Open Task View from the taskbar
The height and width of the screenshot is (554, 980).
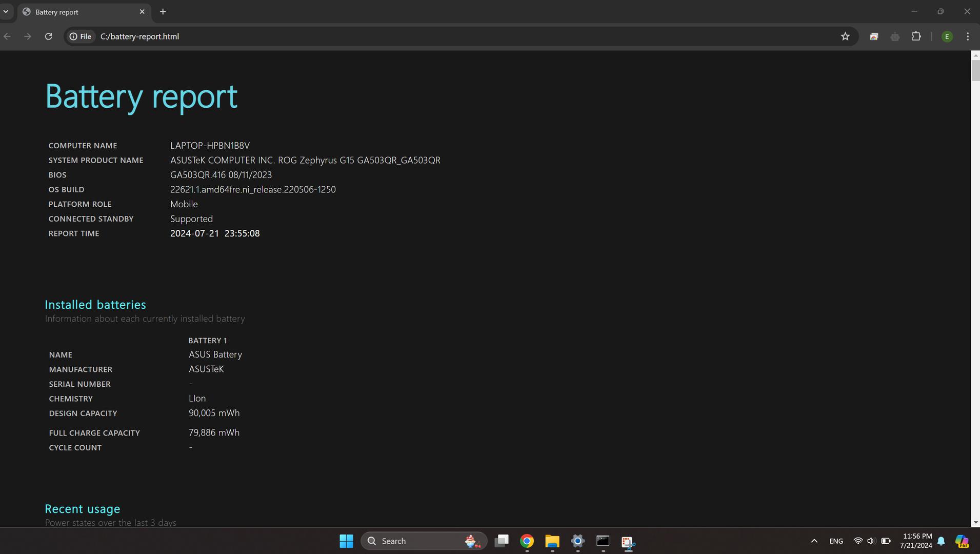[x=502, y=541]
